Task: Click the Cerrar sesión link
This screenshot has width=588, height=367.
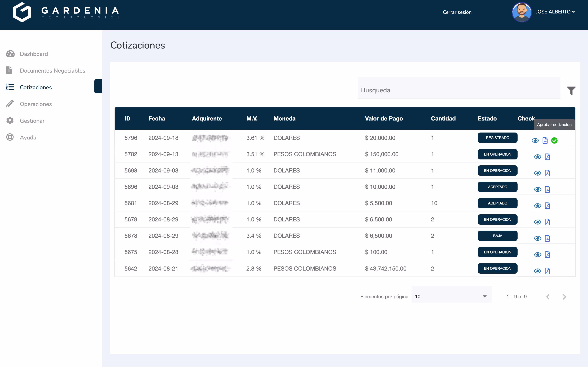Action: (457, 12)
